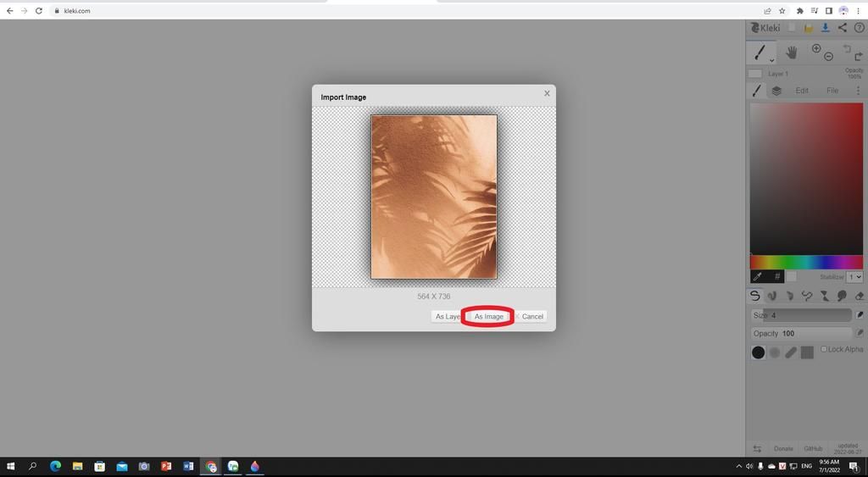This screenshot has height=477, width=868.
Task: Open Word from the taskbar
Action: pos(188,467)
